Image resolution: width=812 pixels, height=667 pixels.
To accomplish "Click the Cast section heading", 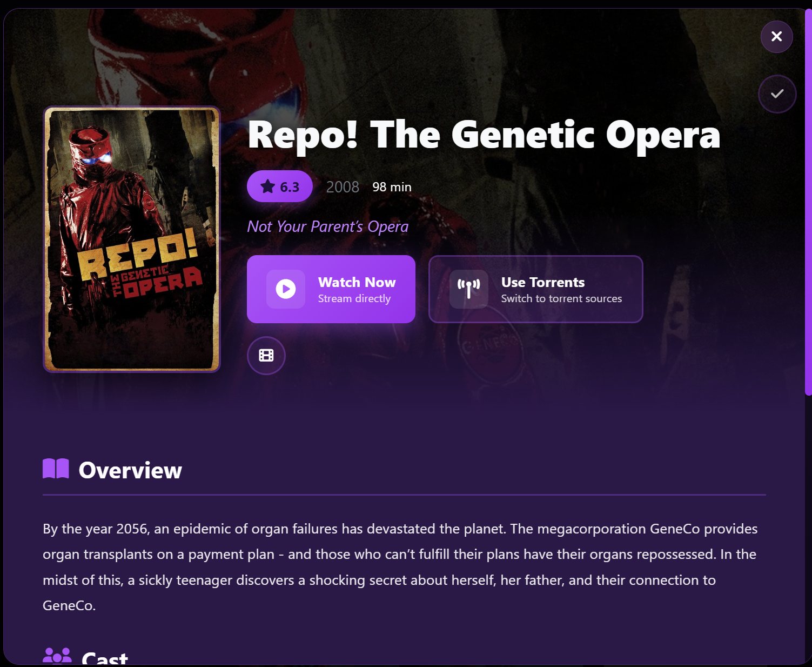I will click(105, 657).
